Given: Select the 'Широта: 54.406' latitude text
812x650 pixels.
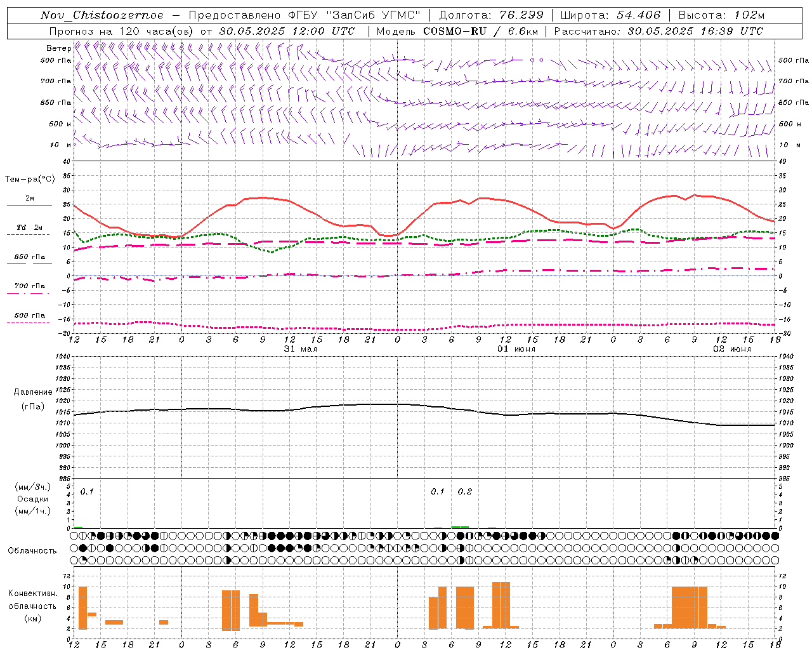Looking at the screenshot, I should (610, 15).
